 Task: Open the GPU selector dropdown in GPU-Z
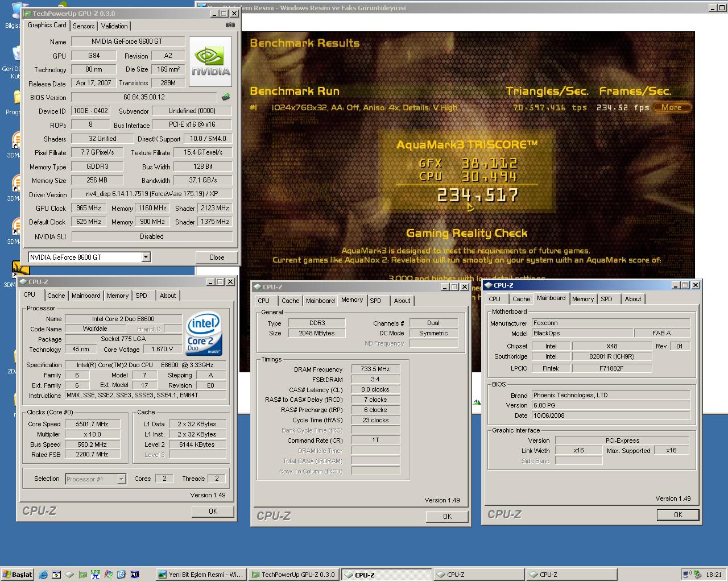[x=146, y=257]
